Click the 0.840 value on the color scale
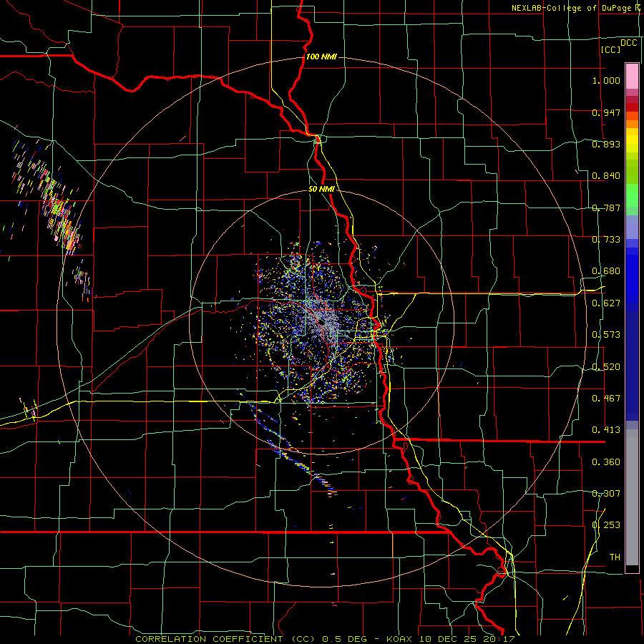644x644 pixels. (x=606, y=176)
